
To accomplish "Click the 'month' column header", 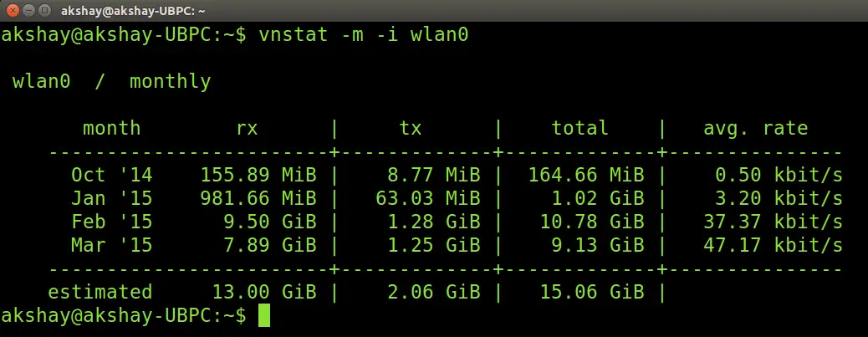I will point(111,129).
